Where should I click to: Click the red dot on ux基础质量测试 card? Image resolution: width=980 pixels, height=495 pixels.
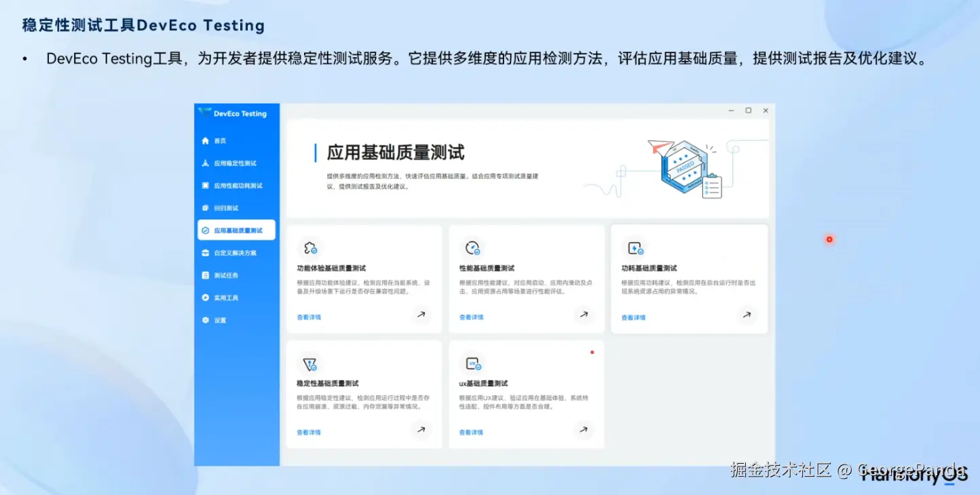592,352
